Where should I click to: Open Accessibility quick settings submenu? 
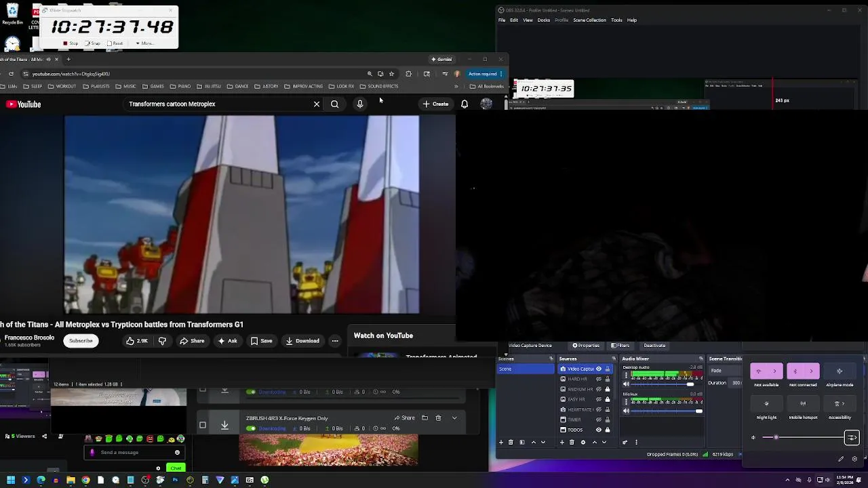click(840, 404)
